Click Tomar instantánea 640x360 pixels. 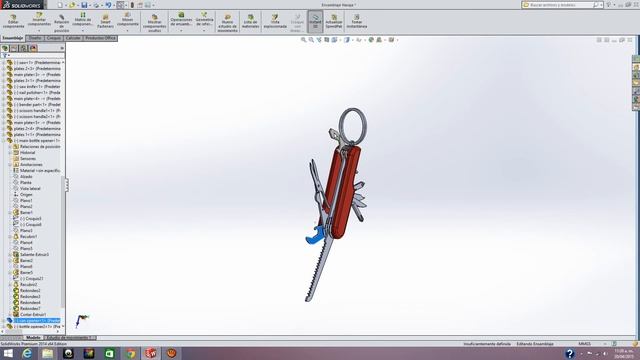coord(357,21)
